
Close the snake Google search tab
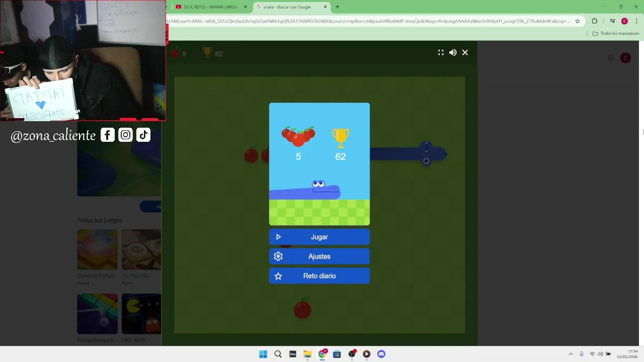[325, 7]
